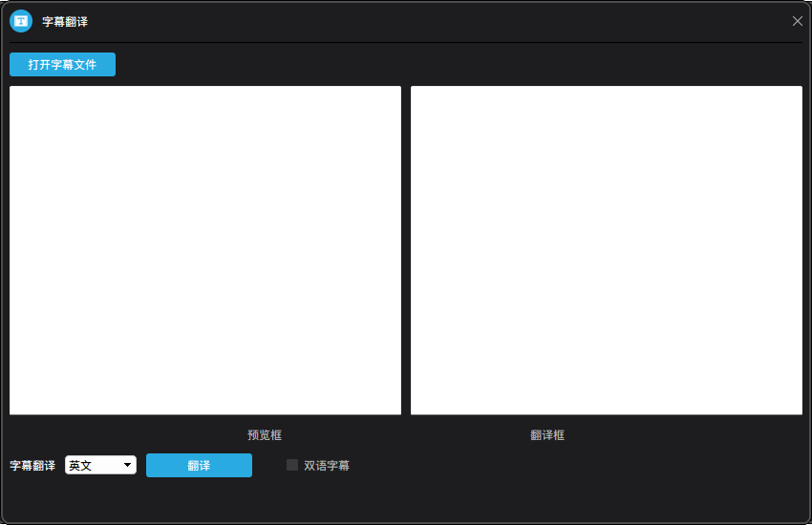
Task: Click the 字幕翻译 window title text
Action: pyautogui.click(x=65, y=21)
